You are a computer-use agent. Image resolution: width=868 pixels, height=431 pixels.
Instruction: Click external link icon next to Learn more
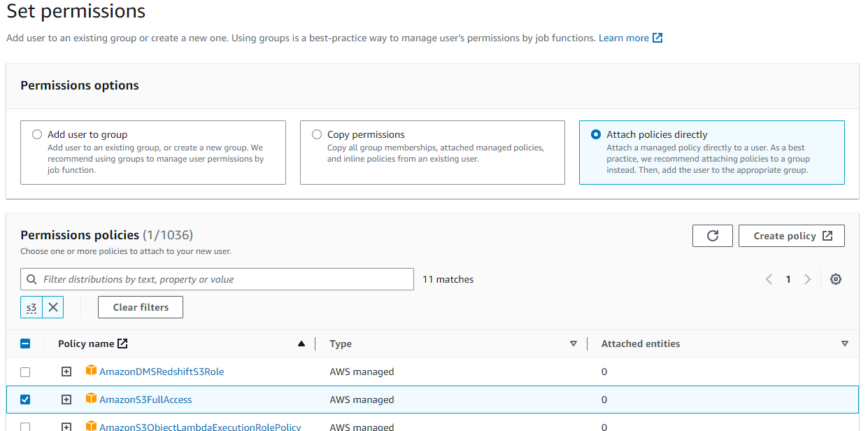tap(657, 38)
